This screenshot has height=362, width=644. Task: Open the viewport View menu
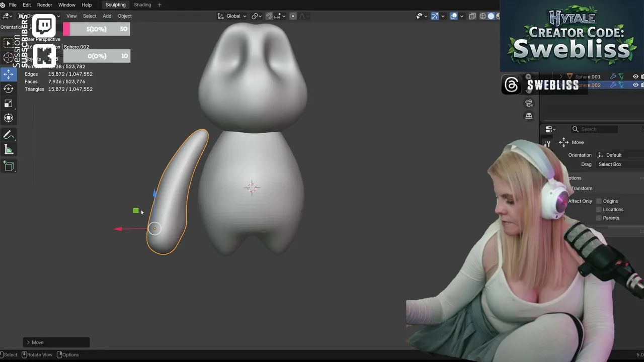(71, 16)
